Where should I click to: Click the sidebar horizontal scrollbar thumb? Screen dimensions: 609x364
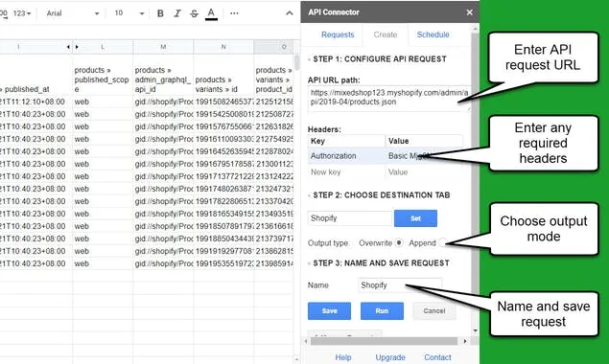click(x=384, y=341)
